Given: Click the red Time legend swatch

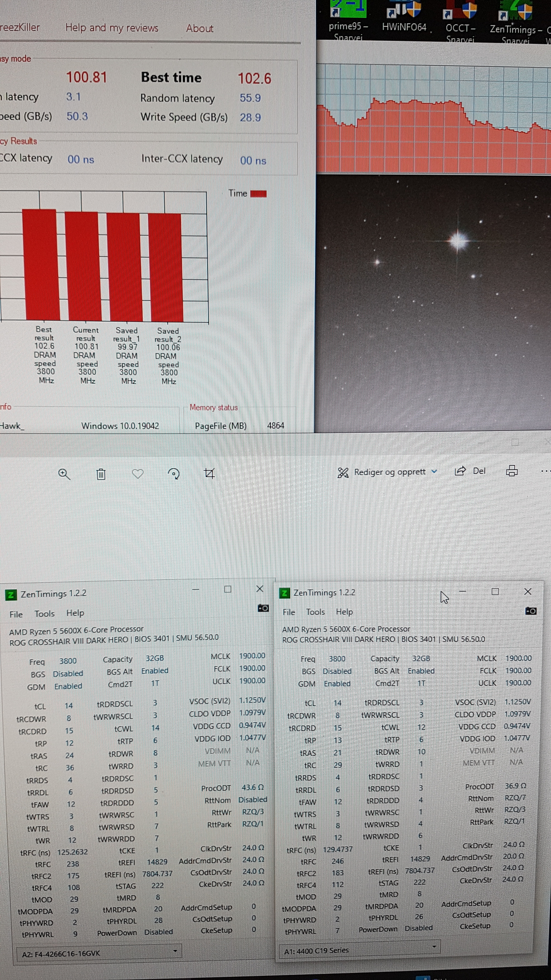Looking at the screenshot, I should pos(258,194).
